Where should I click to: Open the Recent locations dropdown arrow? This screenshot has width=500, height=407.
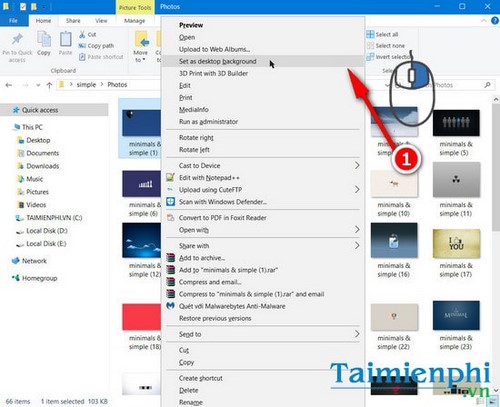(38, 85)
